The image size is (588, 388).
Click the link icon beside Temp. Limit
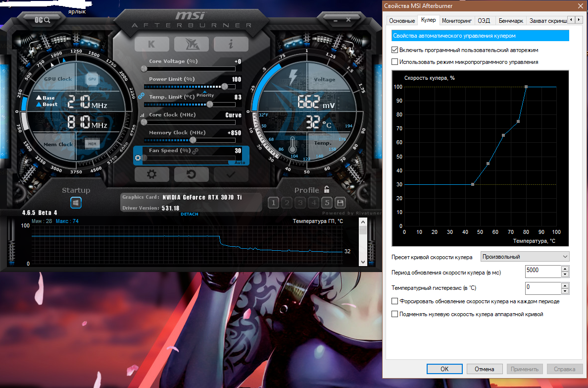142,96
